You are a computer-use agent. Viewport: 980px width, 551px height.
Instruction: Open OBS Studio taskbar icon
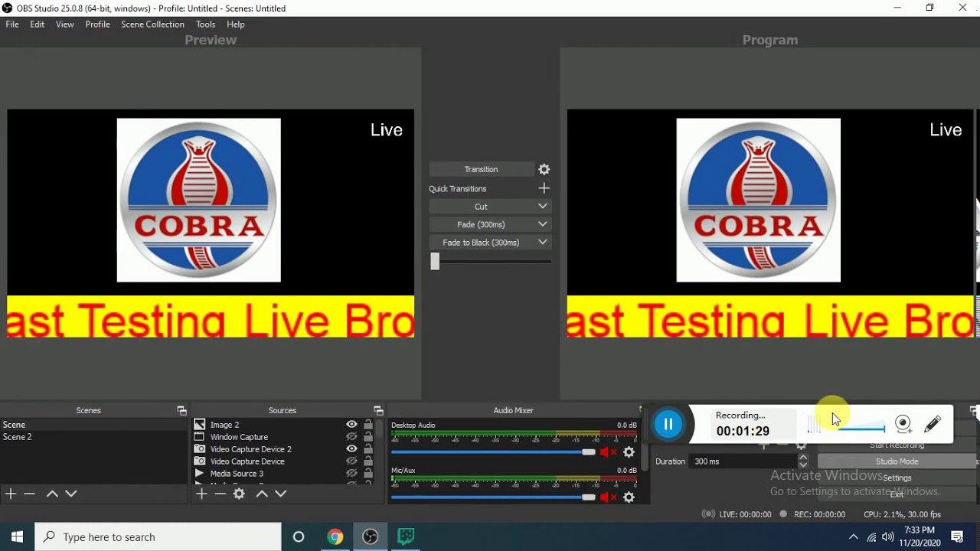point(371,536)
